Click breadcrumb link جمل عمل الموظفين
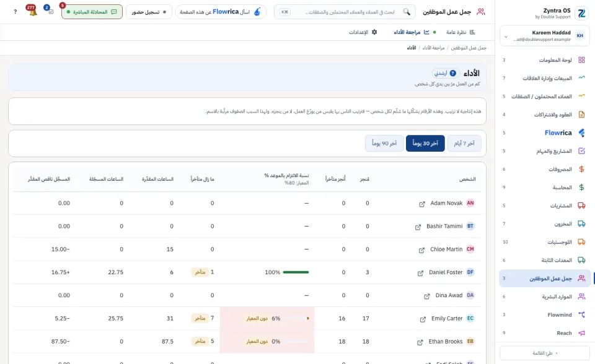Screen dimensions: 595x364 (469, 48)
